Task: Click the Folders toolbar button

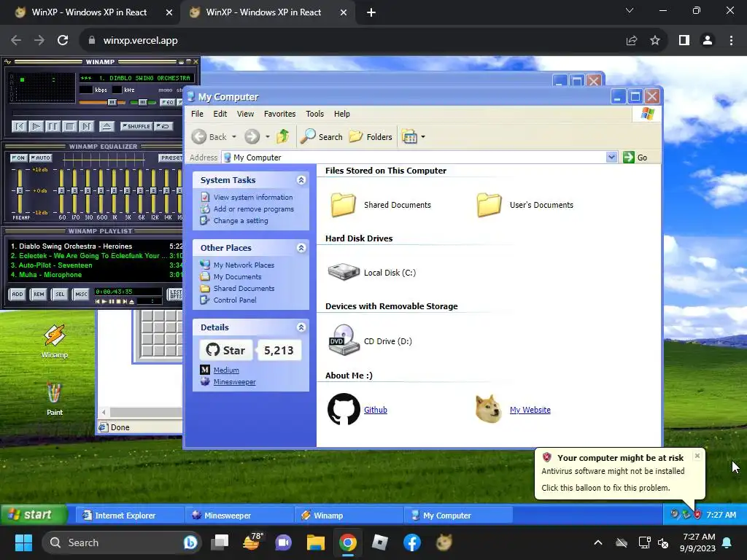Action: point(371,137)
